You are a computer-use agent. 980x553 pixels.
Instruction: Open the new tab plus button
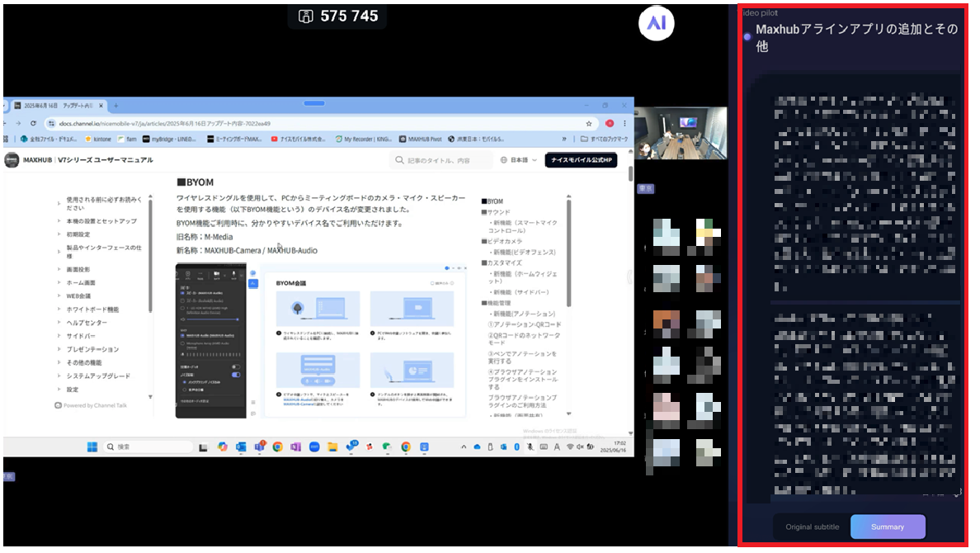point(115,106)
